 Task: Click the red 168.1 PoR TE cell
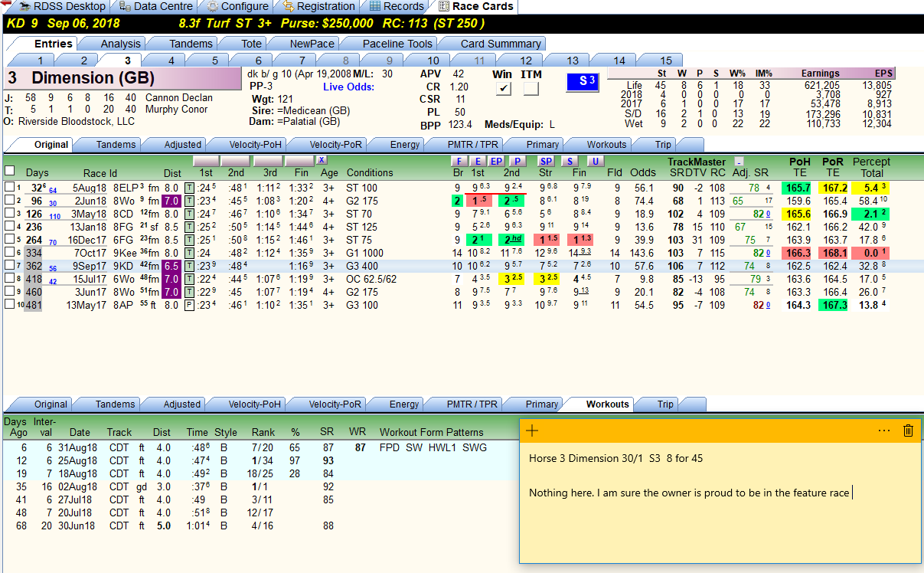[x=833, y=253]
